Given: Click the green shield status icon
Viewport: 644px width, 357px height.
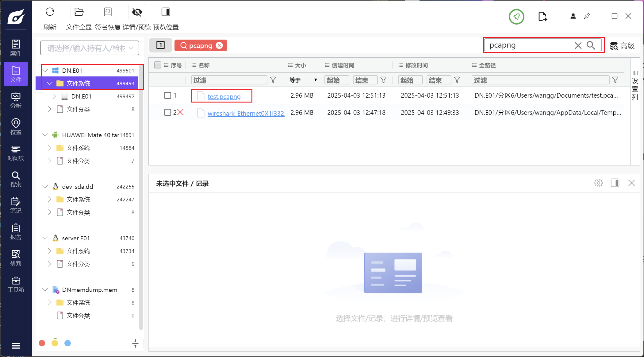Looking at the screenshot, I should tap(516, 17).
